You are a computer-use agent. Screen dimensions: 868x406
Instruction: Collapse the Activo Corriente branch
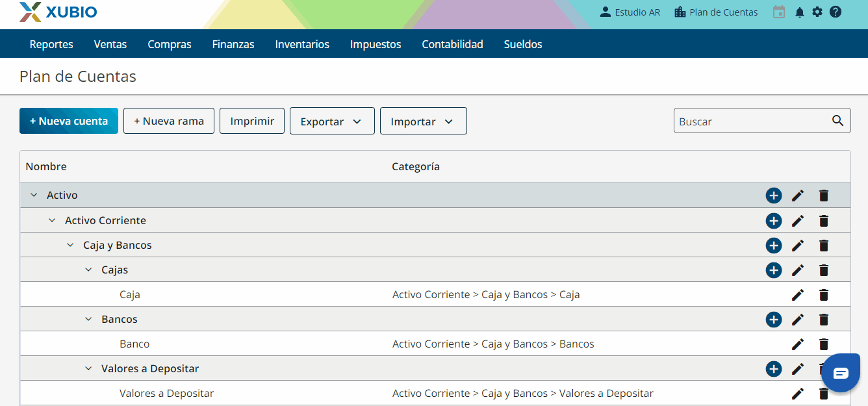pos(52,220)
